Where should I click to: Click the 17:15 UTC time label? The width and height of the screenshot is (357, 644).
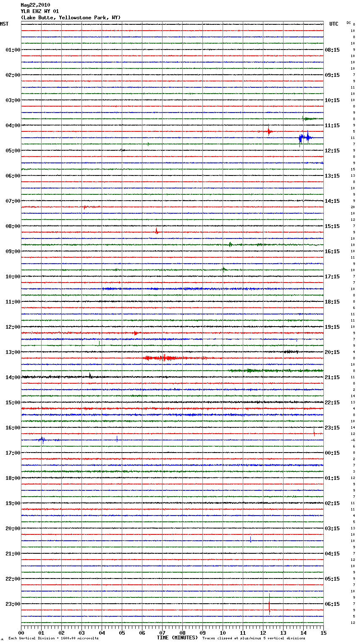[x=332, y=277]
